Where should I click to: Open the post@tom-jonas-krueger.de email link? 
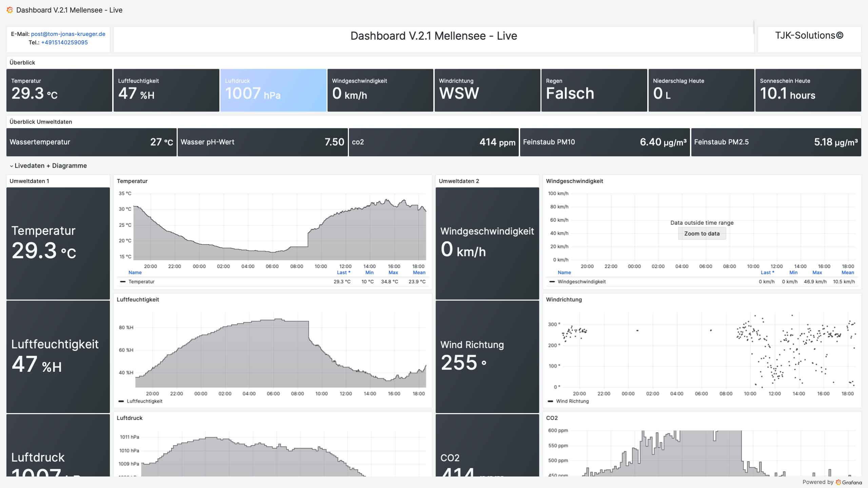pyautogui.click(x=68, y=34)
